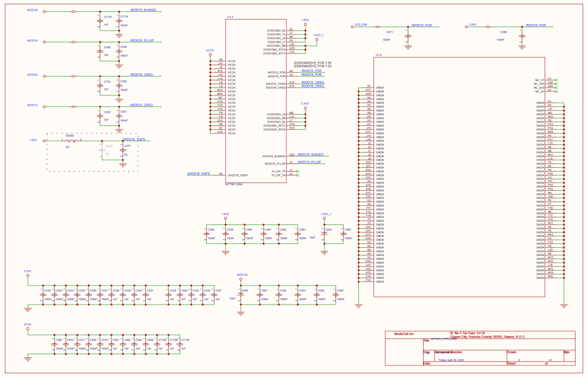This screenshot has height=377, width=588.
Task: Select pin name NC_V1
Action: pyautogui.click(x=539, y=80)
